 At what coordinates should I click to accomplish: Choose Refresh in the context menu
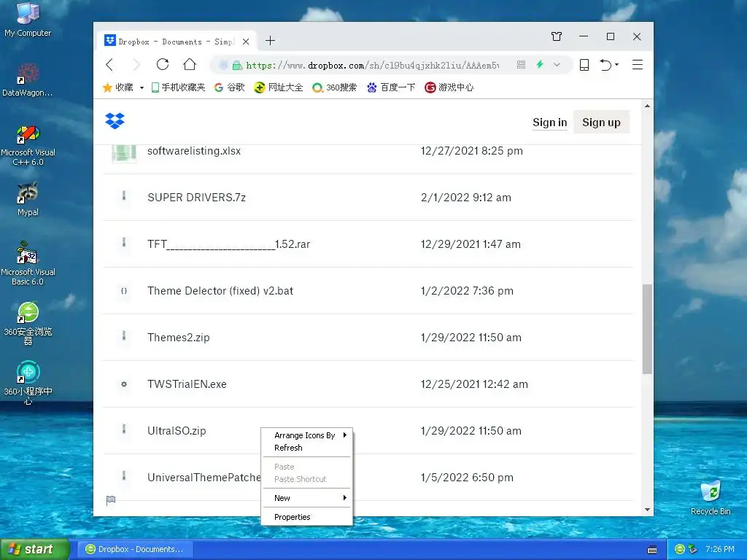pyautogui.click(x=307, y=448)
